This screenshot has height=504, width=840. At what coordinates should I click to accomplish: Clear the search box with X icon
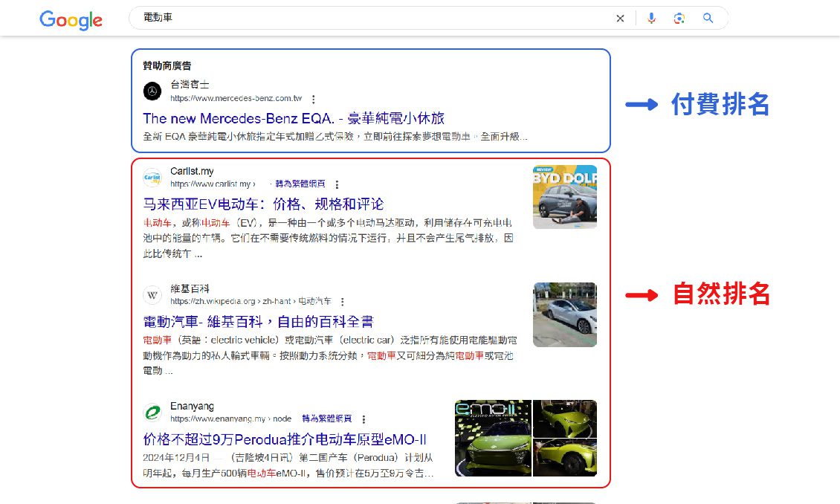(x=620, y=19)
